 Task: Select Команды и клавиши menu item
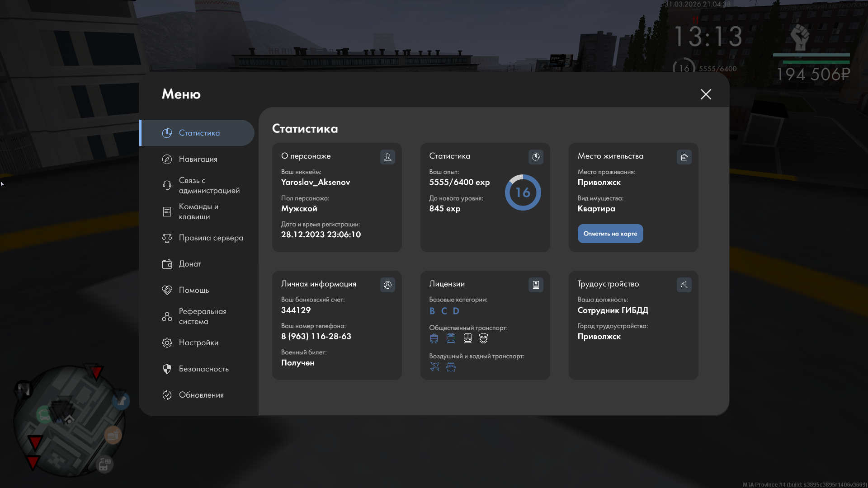(198, 211)
